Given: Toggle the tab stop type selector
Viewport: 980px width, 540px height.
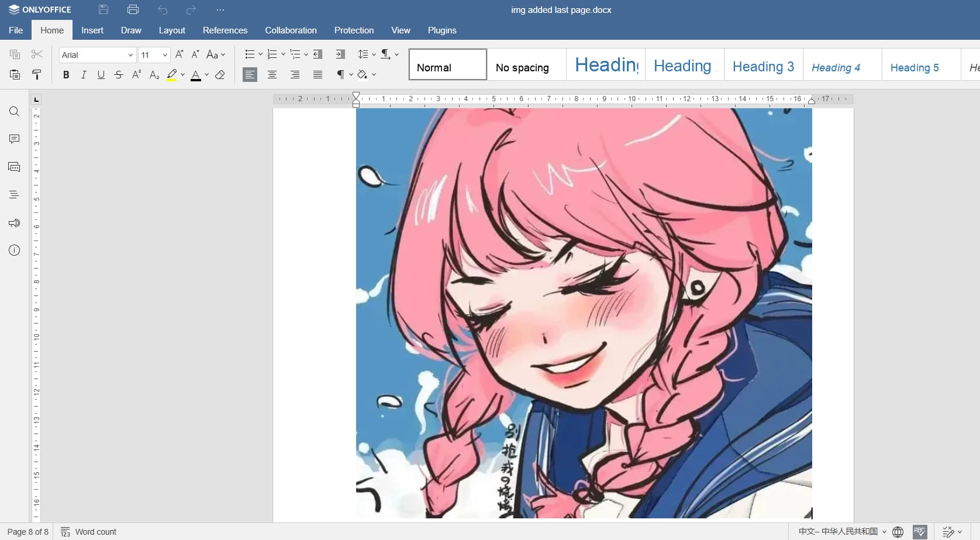Looking at the screenshot, I should pyautogui.click(x=36, y=99).
